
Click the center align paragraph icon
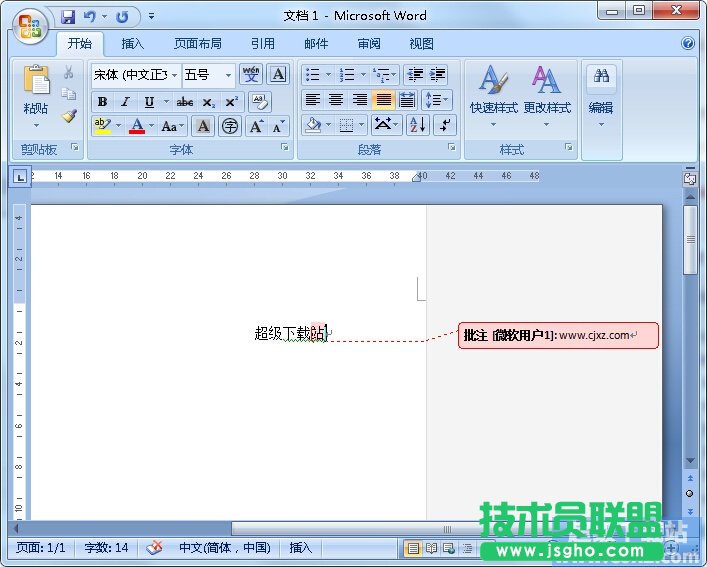[x=336, y=100]
